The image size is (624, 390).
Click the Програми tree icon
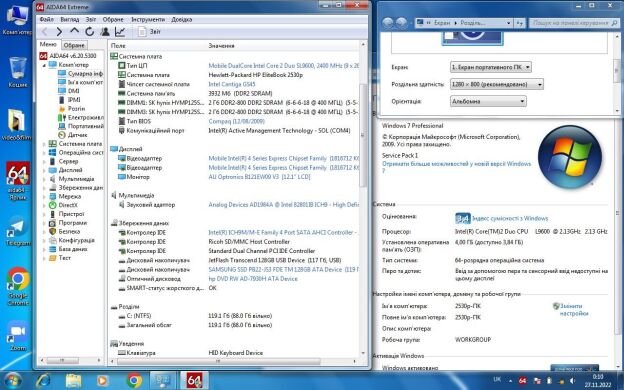click(x=52, y=223)
